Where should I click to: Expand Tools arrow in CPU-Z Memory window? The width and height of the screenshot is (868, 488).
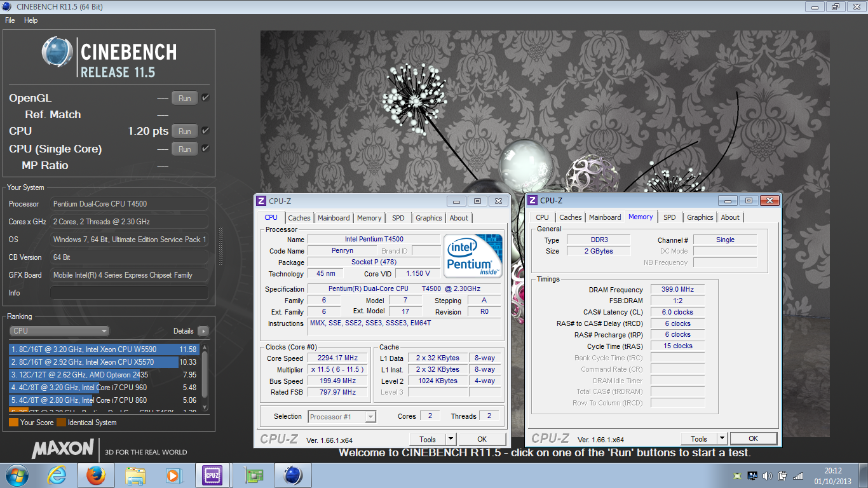point(722,438)
